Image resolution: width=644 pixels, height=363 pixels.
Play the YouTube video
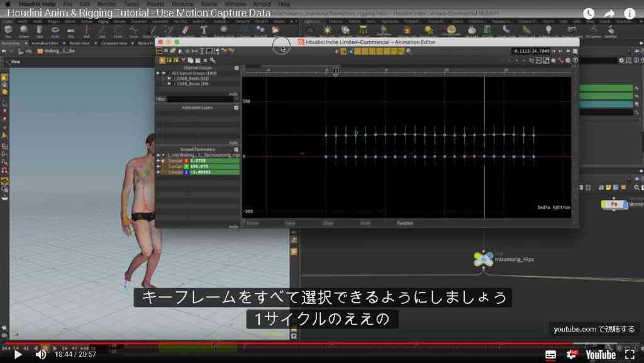[x=18, y=354]
